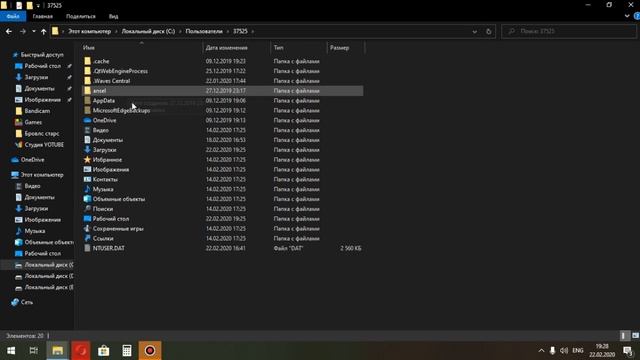
Task: Select Рабочий стол in the file list
Action: pyautogui.click(x=111, y=219)
